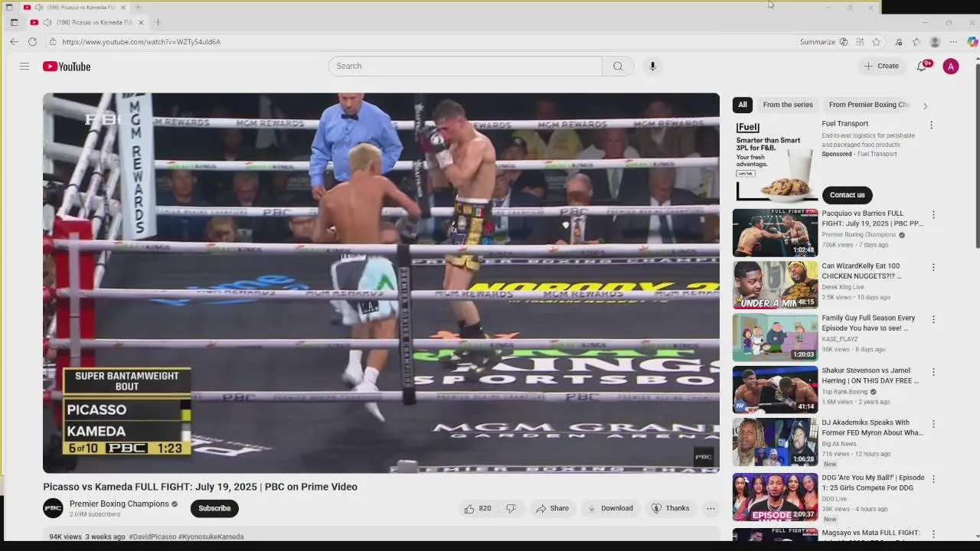Close the Picasso vs Kameda tab in front window
The height and width of the screenshot is (551, 980).
click(141, 22)
